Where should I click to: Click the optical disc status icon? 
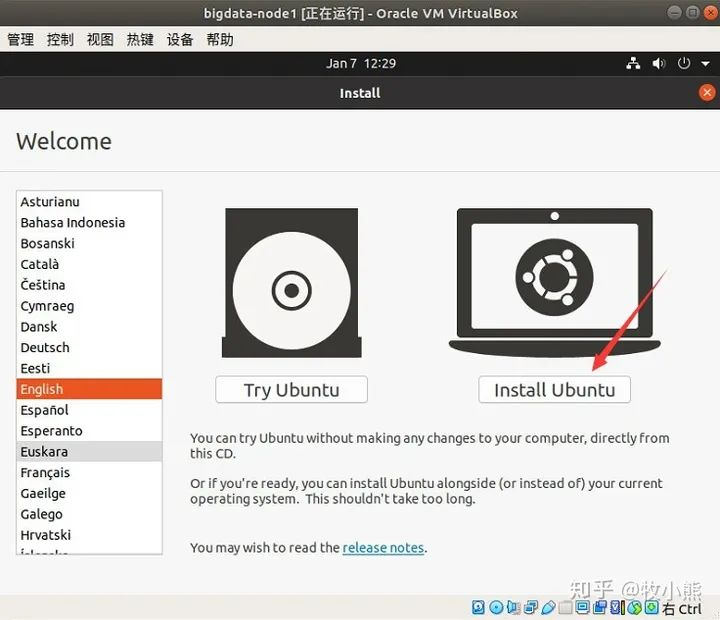496,607
